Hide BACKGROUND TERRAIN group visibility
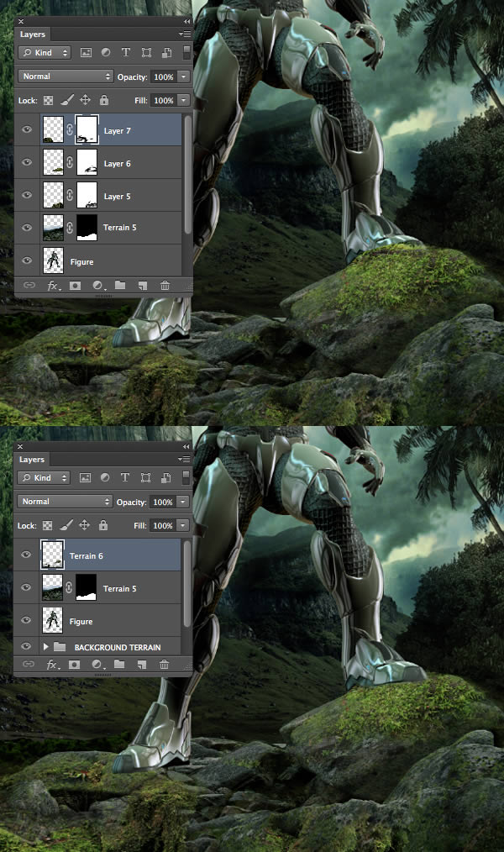The height and width of the screenshot is (852, 504). coord(25,646)
